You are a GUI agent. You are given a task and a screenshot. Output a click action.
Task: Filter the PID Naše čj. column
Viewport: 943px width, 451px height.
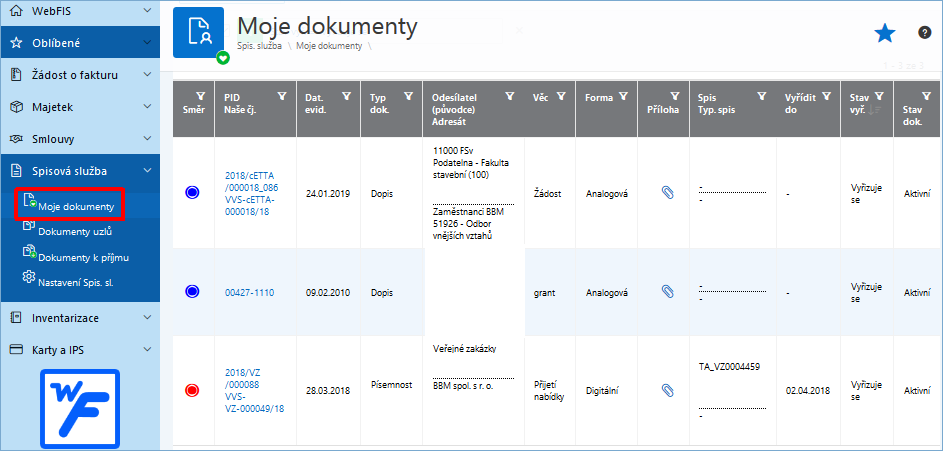[x=281, y=96]
